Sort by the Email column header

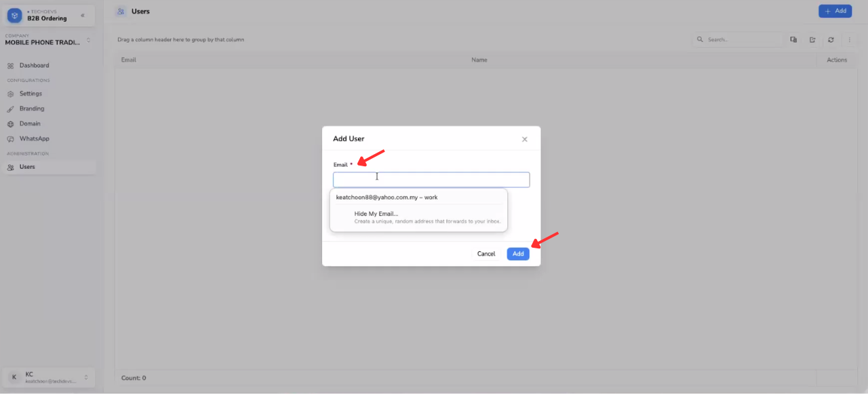click(x=129, y=60)
